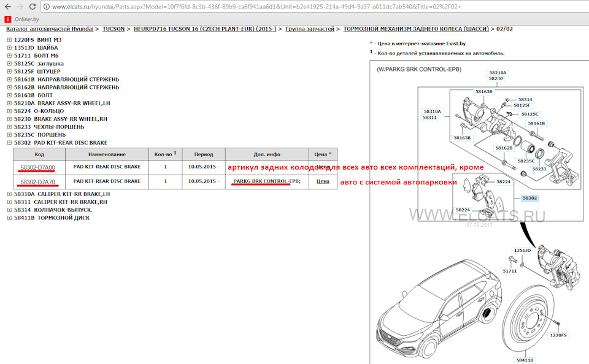Reload the page with the refresh icon
Viewport: 589px width, 364px height.
tap(33, 7)
